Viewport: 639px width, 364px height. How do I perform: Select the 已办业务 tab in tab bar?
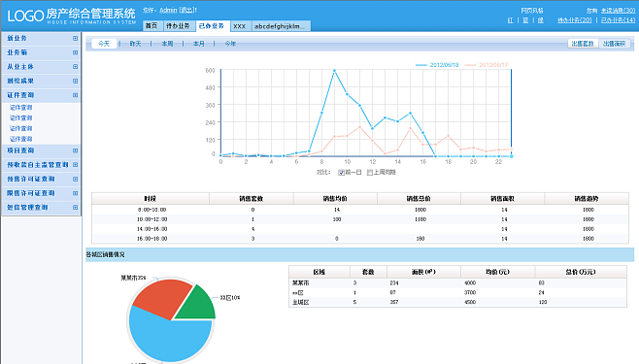[213, 26]
